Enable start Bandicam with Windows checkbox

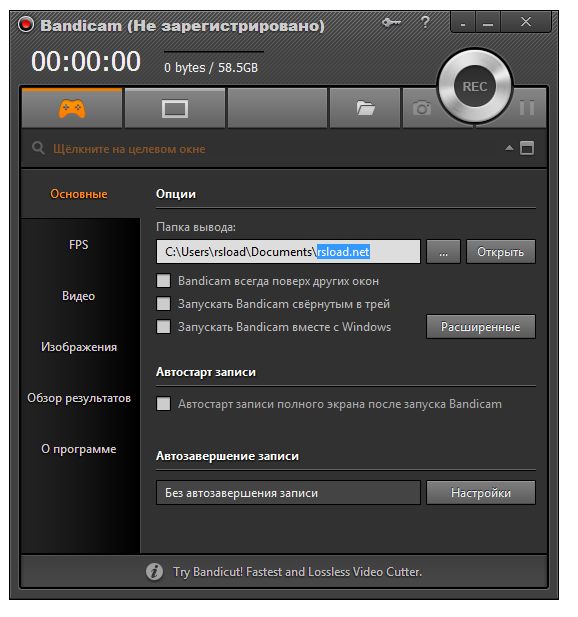point(163,327)
